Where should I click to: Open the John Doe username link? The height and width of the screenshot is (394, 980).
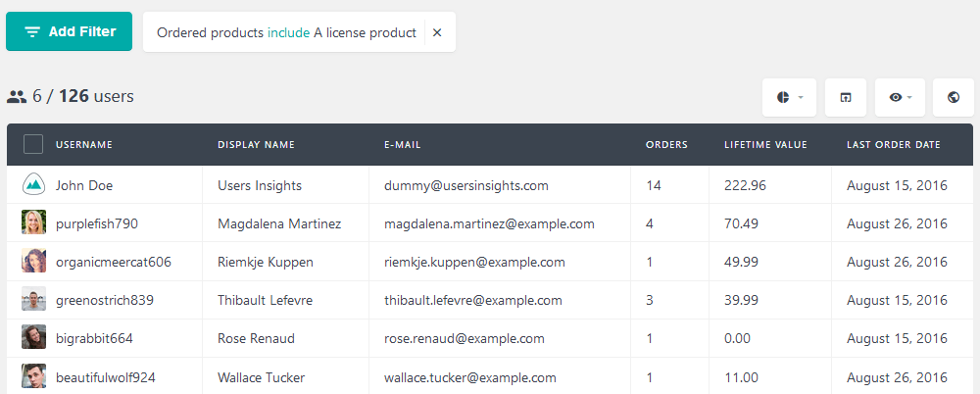(84, 186)
